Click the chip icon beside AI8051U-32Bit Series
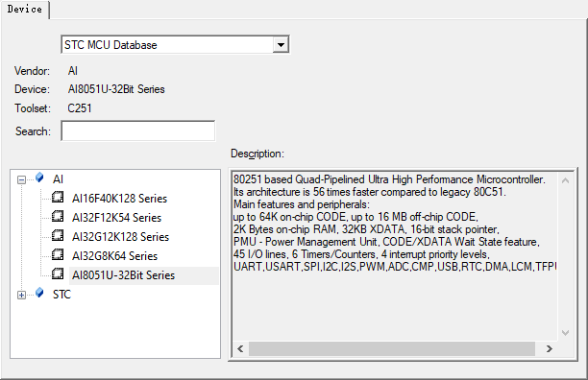 coord(58,273)
